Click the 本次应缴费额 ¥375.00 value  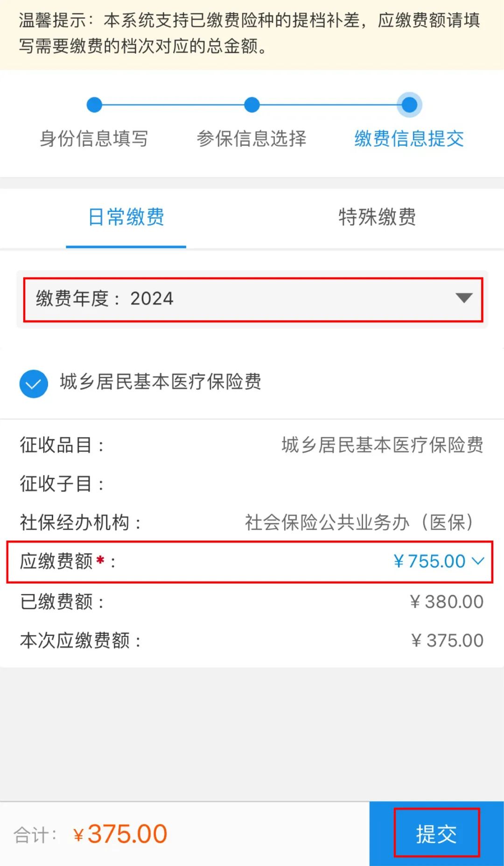pos(447,641)
